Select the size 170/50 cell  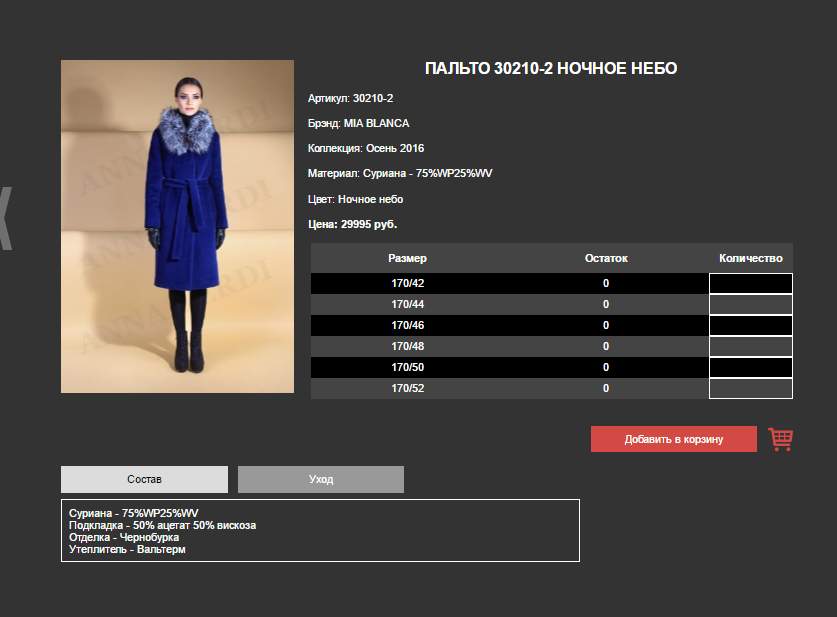pos(407,367)
